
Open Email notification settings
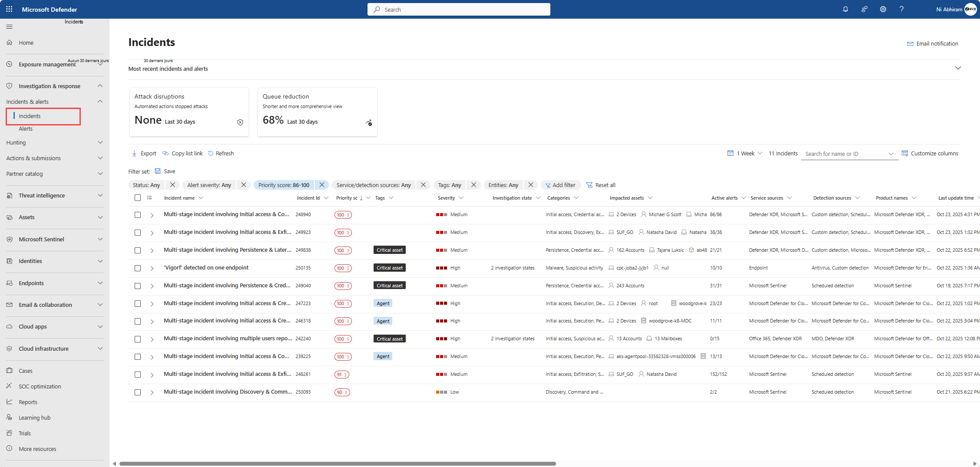(x=933, y=43)
